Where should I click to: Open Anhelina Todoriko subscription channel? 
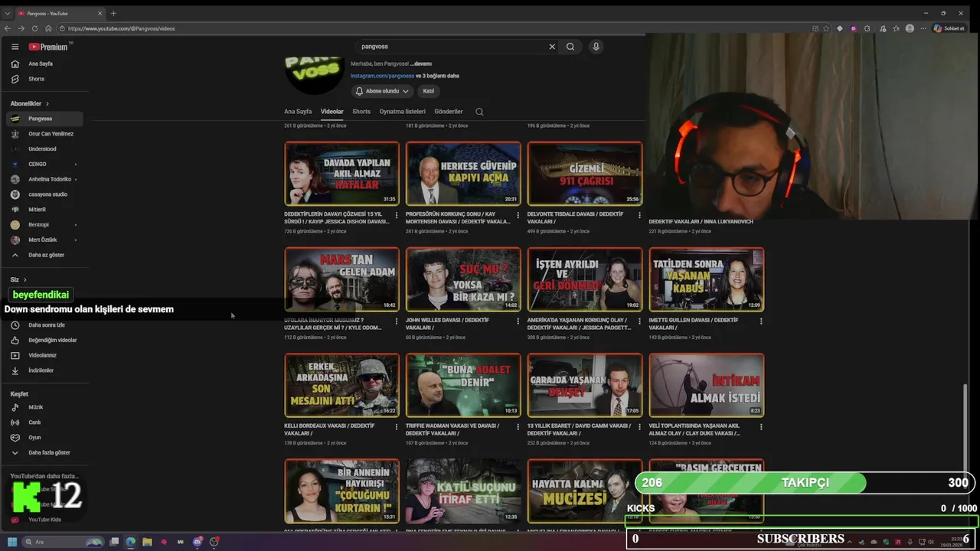[46, 179]
